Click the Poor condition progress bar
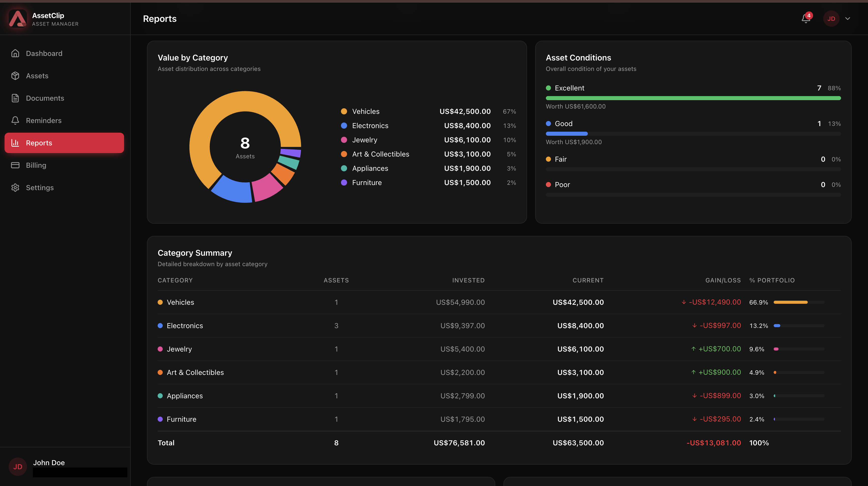The width and height of the screenshot is (868, 486). [693, 195]
